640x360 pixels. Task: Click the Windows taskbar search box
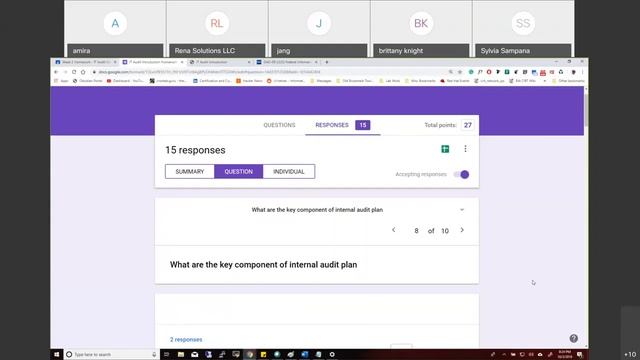point(111,354)
